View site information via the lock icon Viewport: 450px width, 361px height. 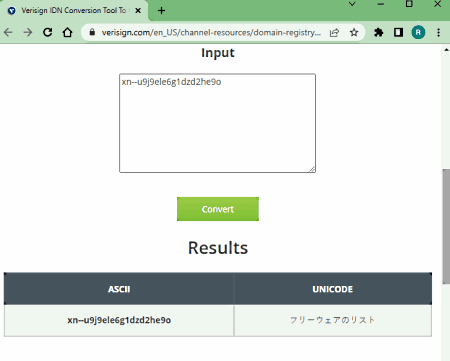click(x=92, y=32)
